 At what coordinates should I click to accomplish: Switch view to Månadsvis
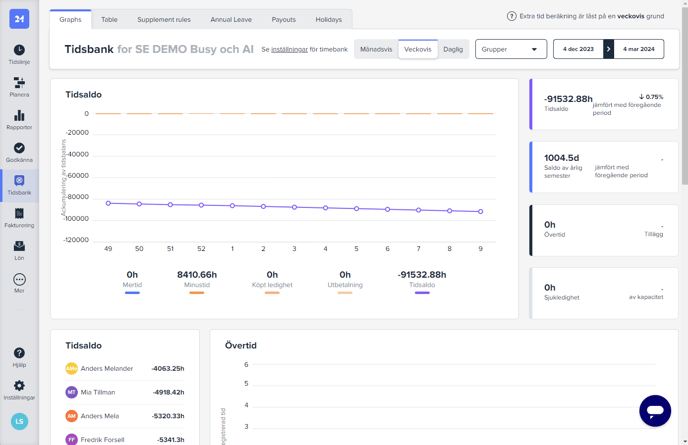(x=376, y=49)
